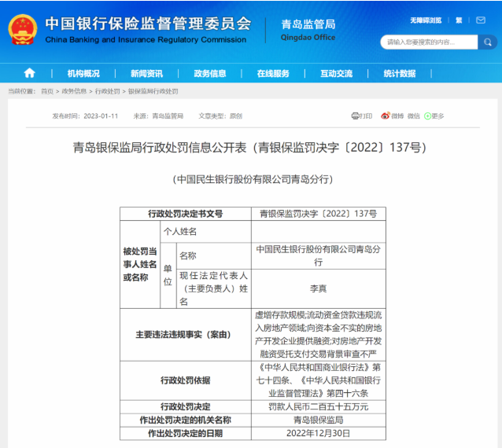Switch to traditional Chinese via 繁
The width and height of the screenshot is (502, 448).
tap(459, 20)
